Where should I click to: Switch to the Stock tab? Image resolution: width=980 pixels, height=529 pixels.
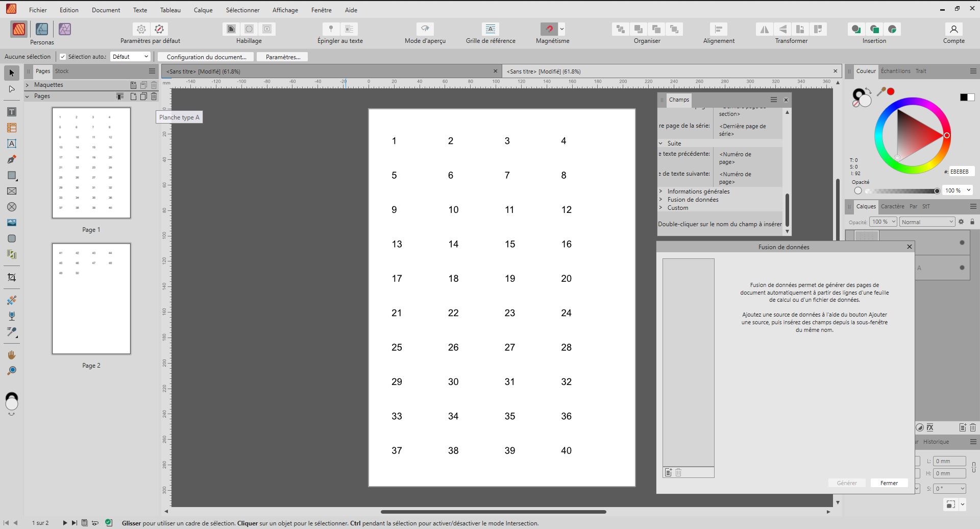point(62,71)
